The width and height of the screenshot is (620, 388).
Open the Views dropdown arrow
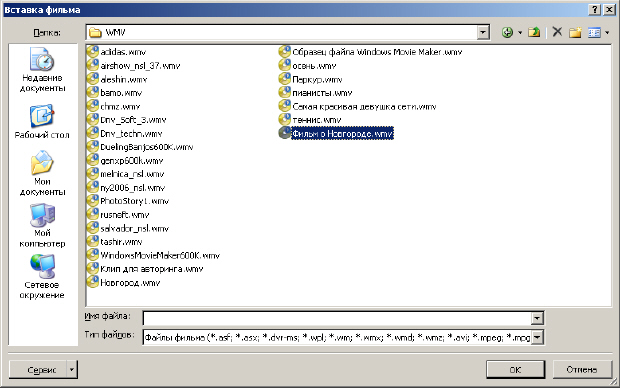607,33
